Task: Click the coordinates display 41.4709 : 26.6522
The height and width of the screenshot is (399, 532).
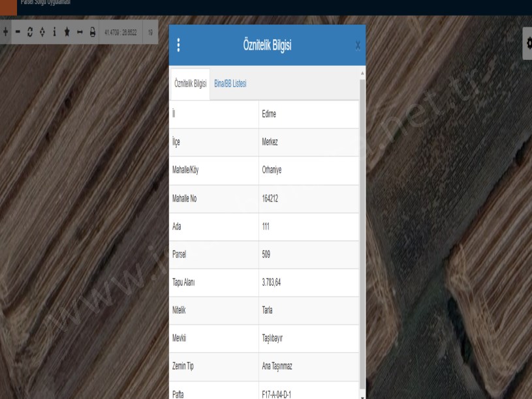Action: coord(121,32)
